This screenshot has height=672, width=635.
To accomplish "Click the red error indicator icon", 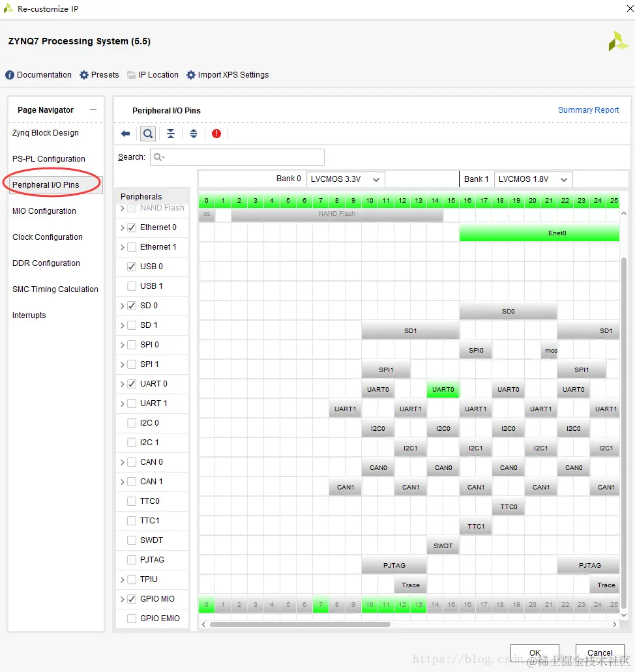I will pos(216,134).
